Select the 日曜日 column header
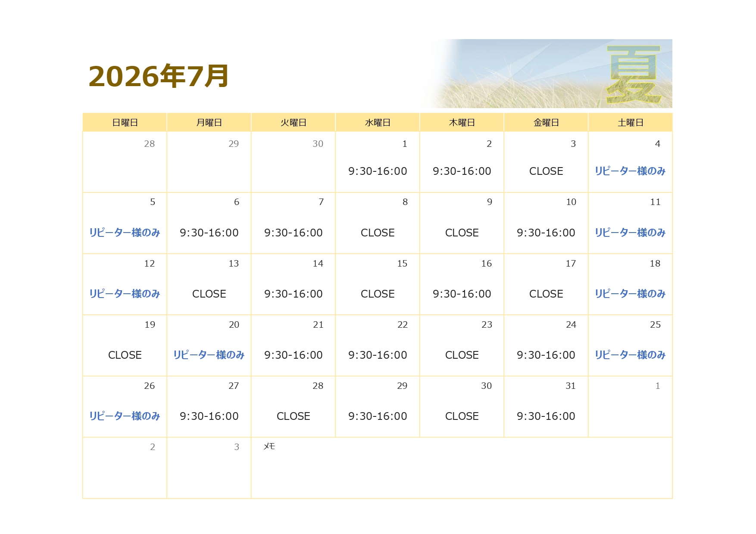The width and height of the screenshot is (756, 534). (125, 123)
